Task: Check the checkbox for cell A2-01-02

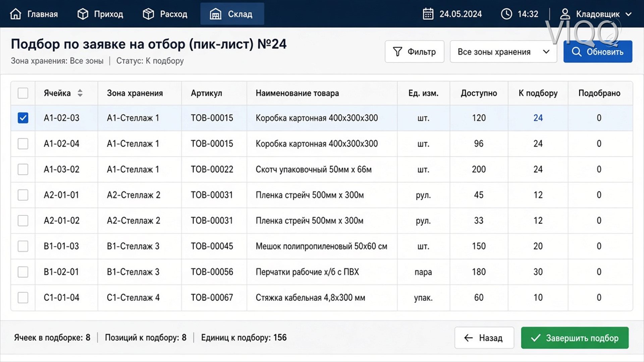Action: point(23,221)
